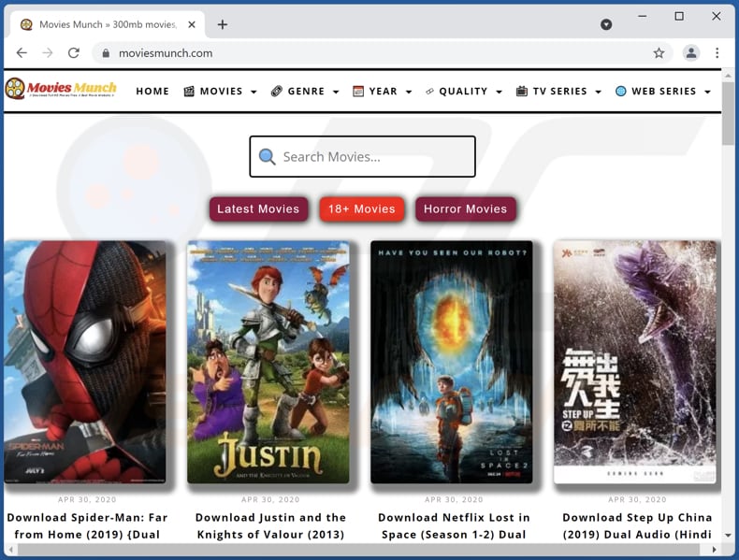Expand the QUALITY dropdown arrow
This screenshot has width=739, height=560.
pyautogui.click(x=500, y=92)
